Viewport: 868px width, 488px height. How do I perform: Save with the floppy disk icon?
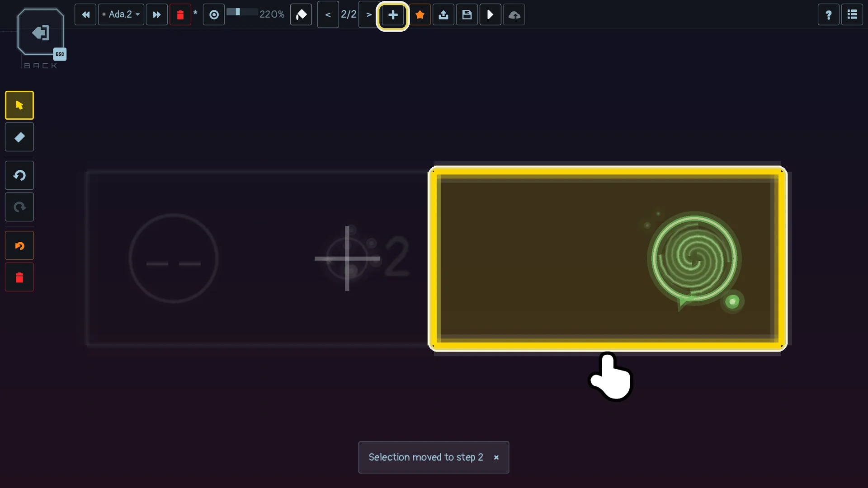point(467,15)
